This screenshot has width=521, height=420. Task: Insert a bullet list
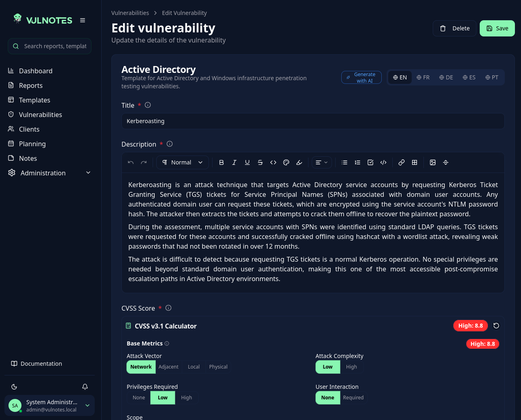coord(344,162)
